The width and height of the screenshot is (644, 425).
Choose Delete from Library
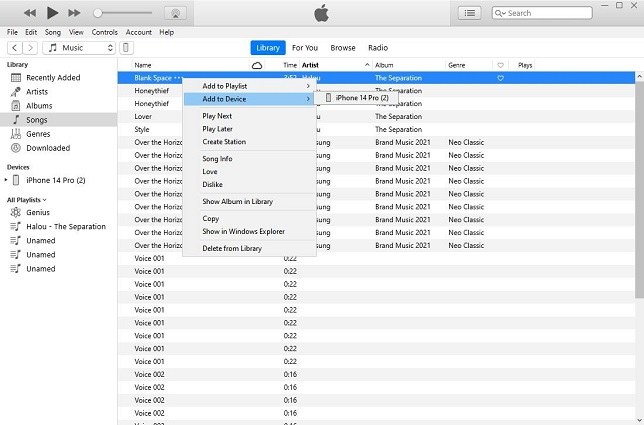pyautogui.click(x=249, y=248)
